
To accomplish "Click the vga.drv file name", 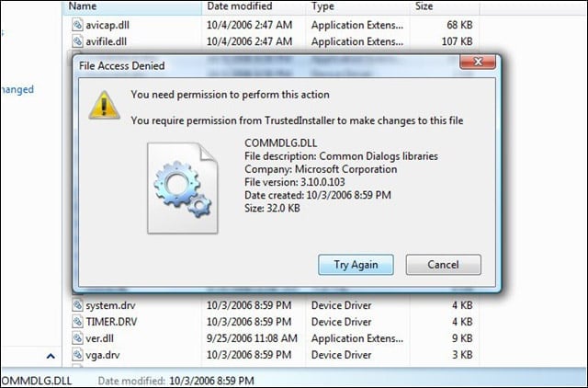I will click(x=103, y=355).
